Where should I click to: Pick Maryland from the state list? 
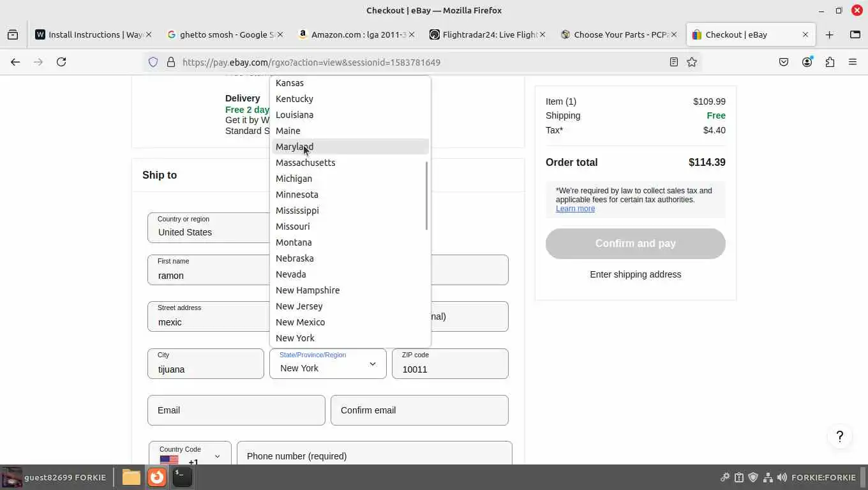[x=350, y=147]
